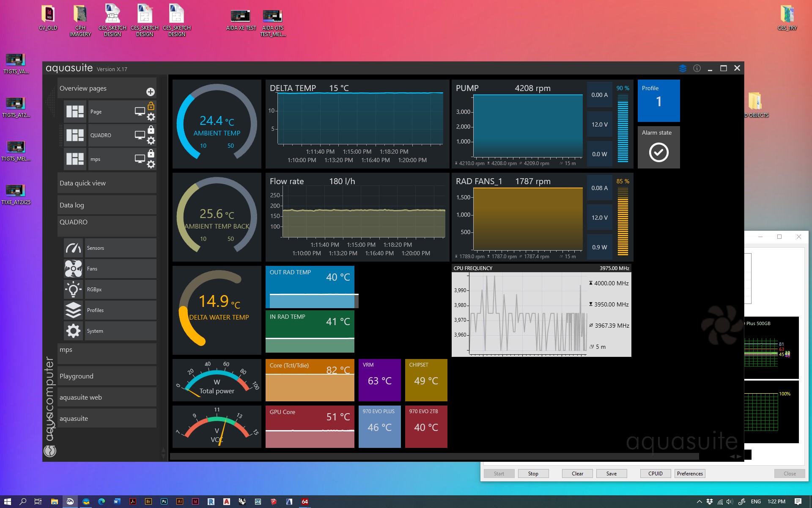Click the Preferences button
This screenshot has width=812, height=508.
coord(689,474)
